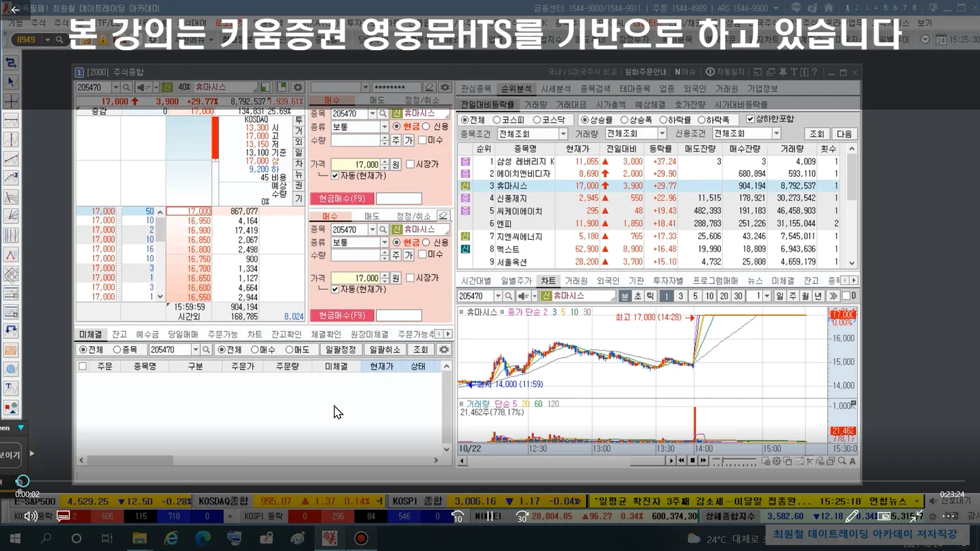This screenshot has height=551, width=980.
Task: Click chart magnifier zoom icon at bottom right
Action: click(x=842, y=461)
